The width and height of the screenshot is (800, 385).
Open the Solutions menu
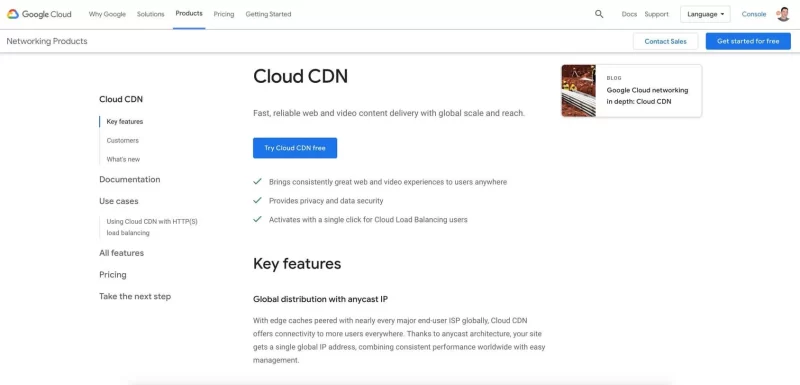(x=151, y=14)
